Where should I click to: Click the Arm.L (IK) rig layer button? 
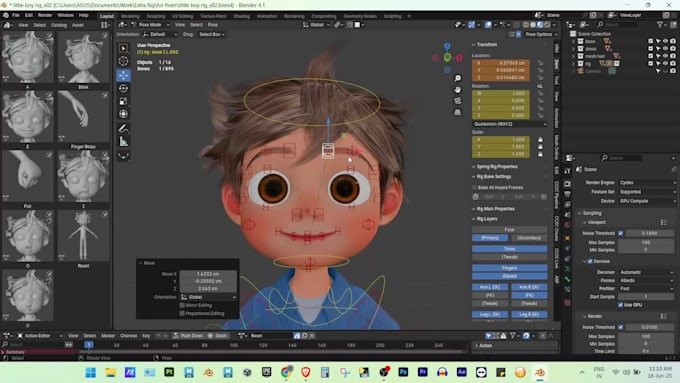point(490,287)
